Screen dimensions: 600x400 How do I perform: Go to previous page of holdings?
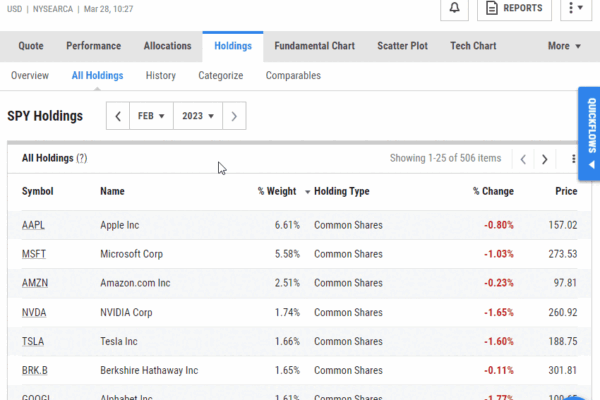pyautogui.click(x=523, y=159)
